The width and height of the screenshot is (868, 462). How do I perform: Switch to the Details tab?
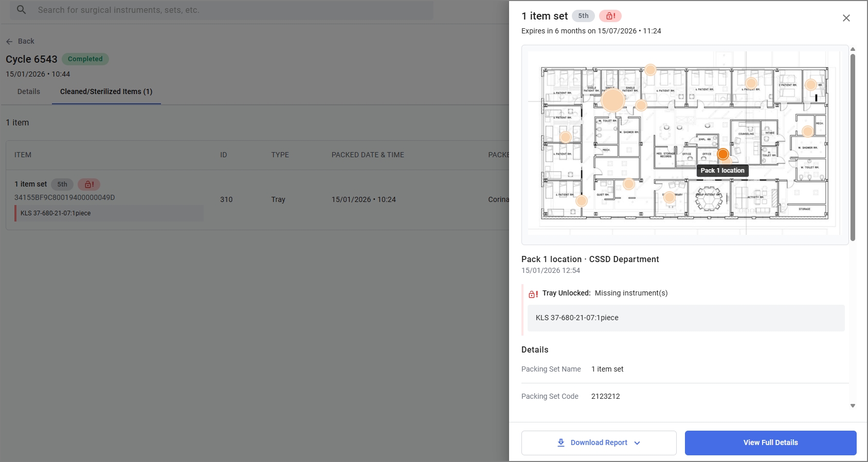click(29, 91)
